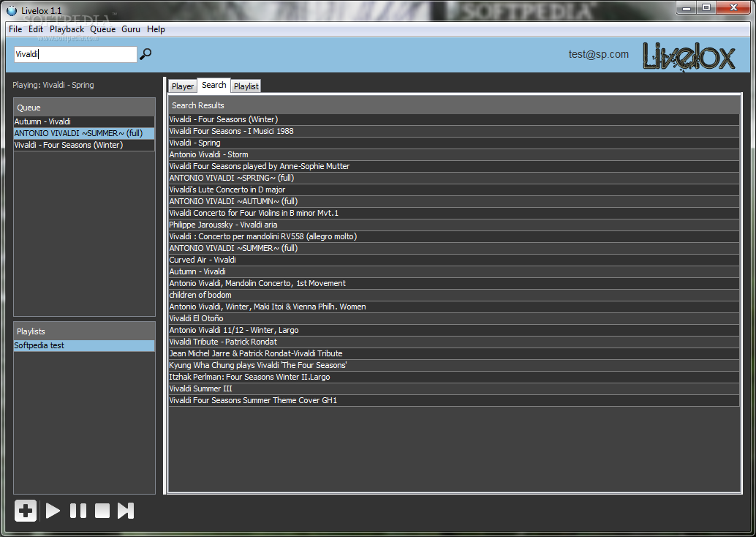
Task: Select result 'Vivaldi : Concerto per mandolini RV558'
Action: tap(454, 236)
